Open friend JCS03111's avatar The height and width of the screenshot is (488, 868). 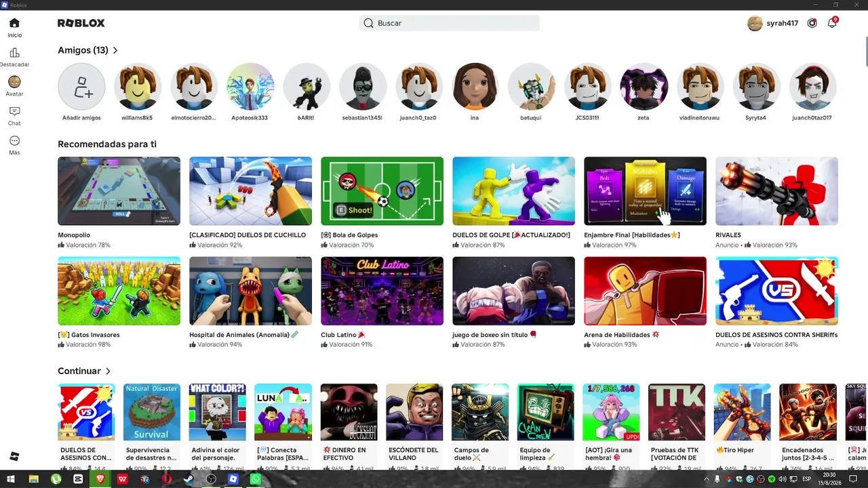pos(587,87)
